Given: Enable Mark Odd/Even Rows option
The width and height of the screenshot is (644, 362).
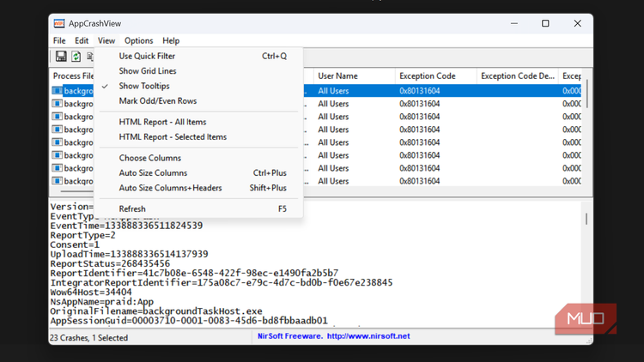Looking at the screenshot, I should [x=199, y=101].
